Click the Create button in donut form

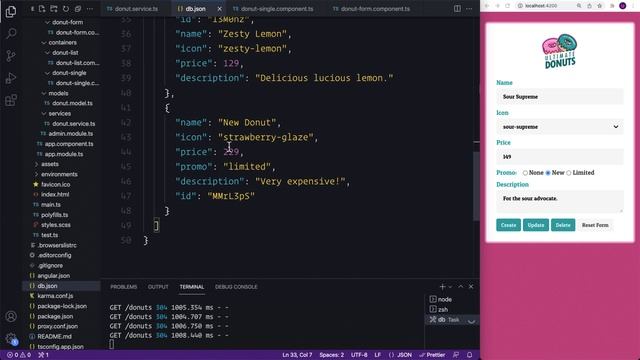(508, 225)
